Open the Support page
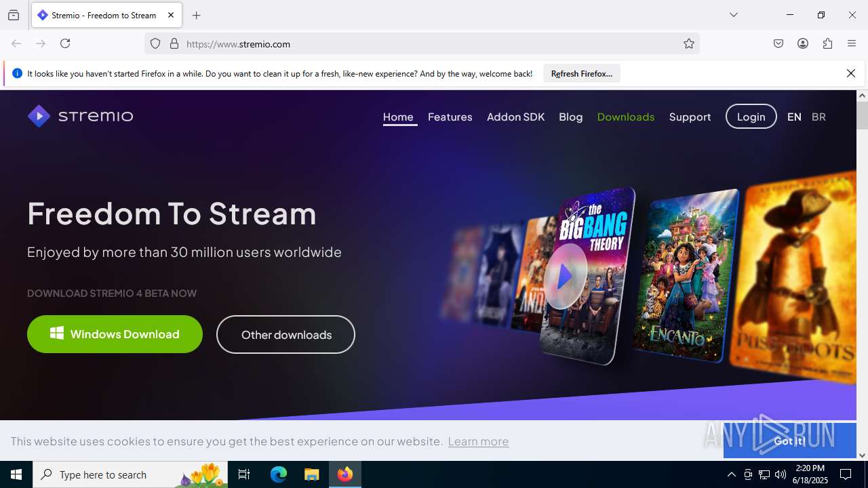 click(690, 117)
